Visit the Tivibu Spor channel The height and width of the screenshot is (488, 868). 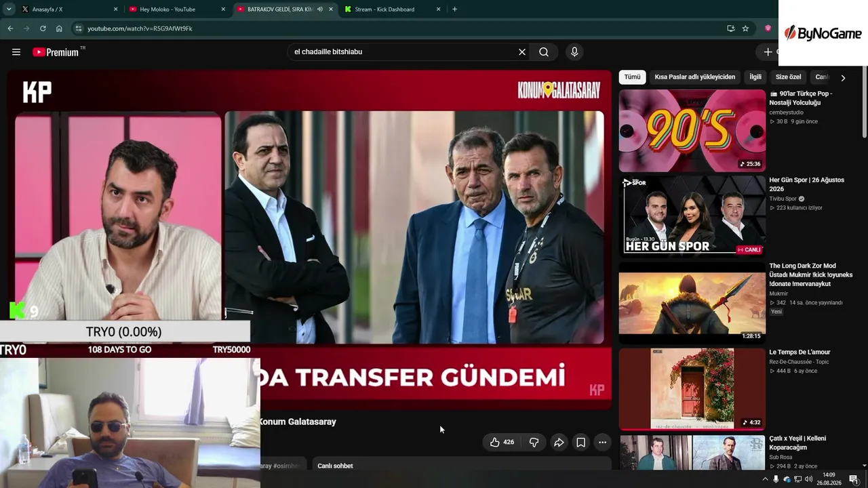click(x=783, y=199)
